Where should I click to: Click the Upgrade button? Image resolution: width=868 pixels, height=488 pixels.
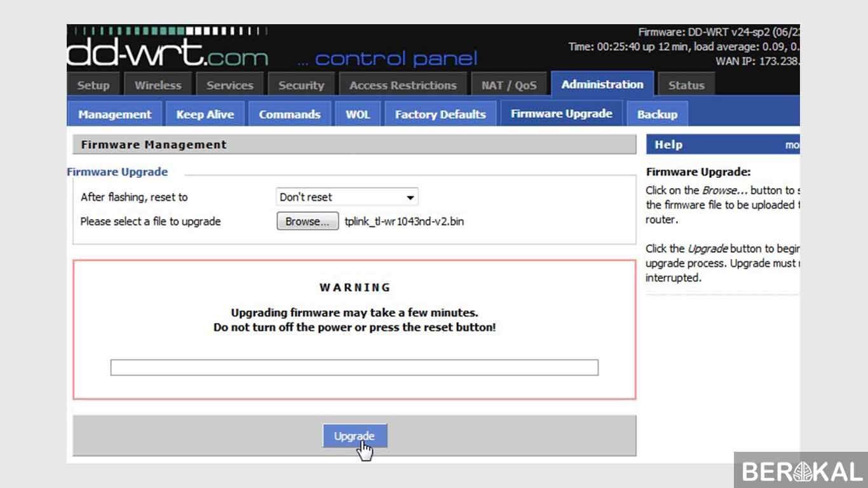tap(355, 436)
